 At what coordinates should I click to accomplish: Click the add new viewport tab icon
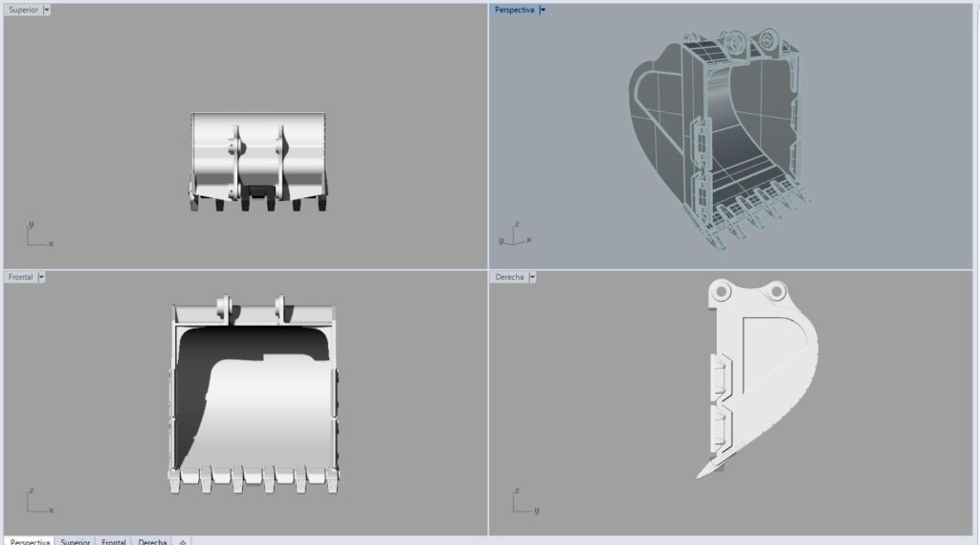pyautogui.click(x=183, y=541)
